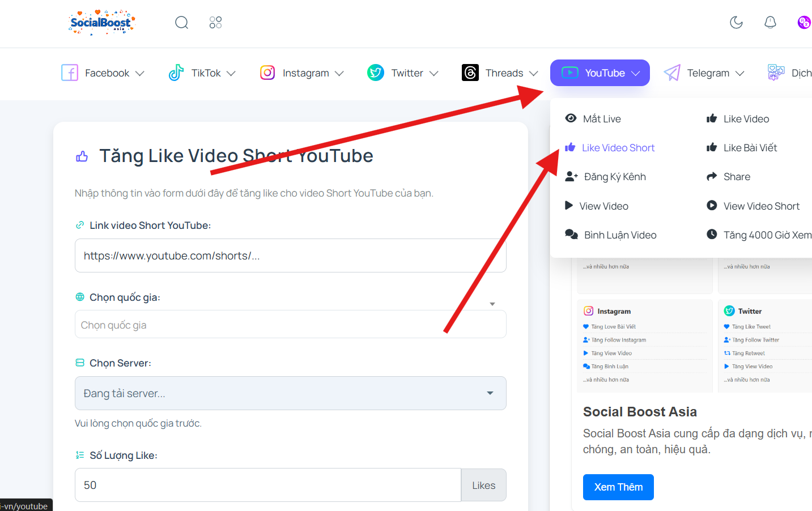Click play triangle icon beside View Video
Image resolution: width=812 pixels, height=511 pixels.
pyautogui.click(x=569, y=205)
